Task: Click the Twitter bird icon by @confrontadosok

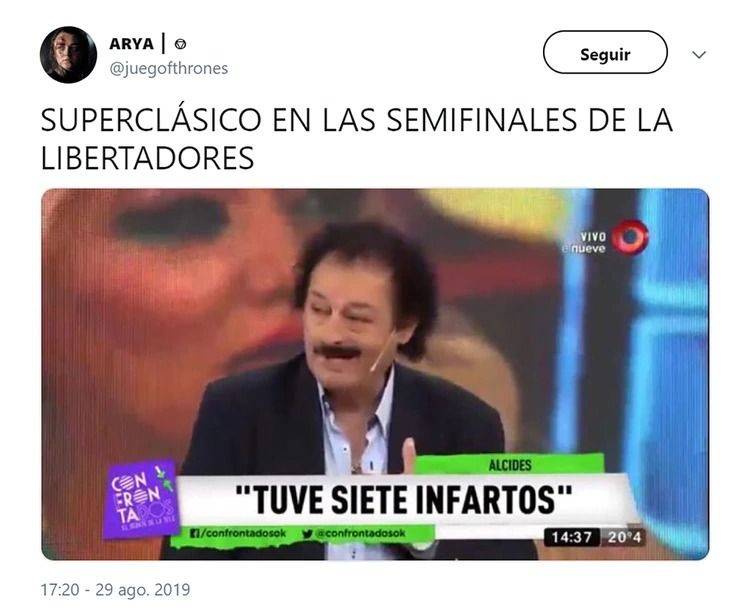Action: pos(308,533)
